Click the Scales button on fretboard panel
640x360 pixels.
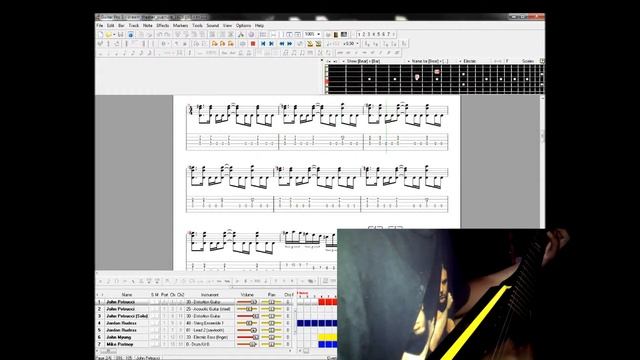pyautogui.click(x=528, y=61)
